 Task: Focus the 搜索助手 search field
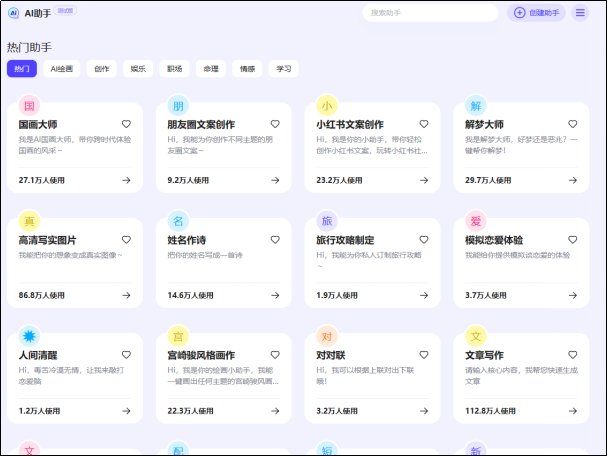point(430,13)
